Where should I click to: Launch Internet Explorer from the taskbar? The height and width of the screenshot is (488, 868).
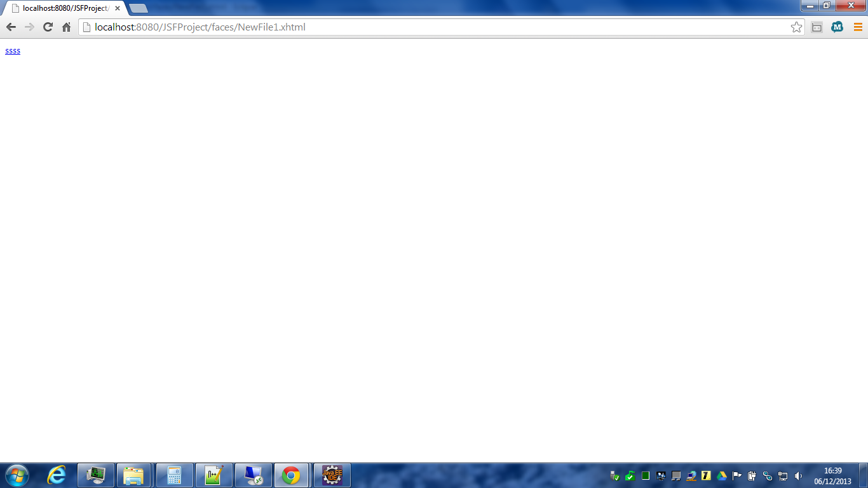point(57,475)
